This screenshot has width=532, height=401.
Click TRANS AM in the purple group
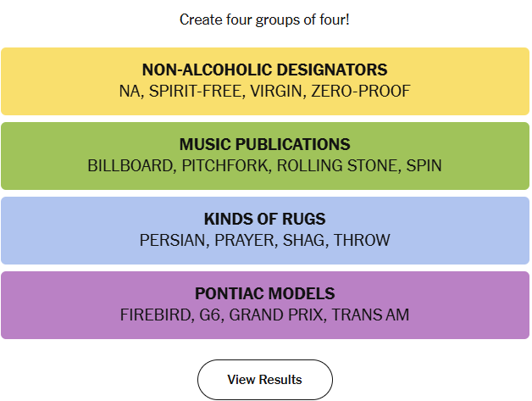coord(370,315)
